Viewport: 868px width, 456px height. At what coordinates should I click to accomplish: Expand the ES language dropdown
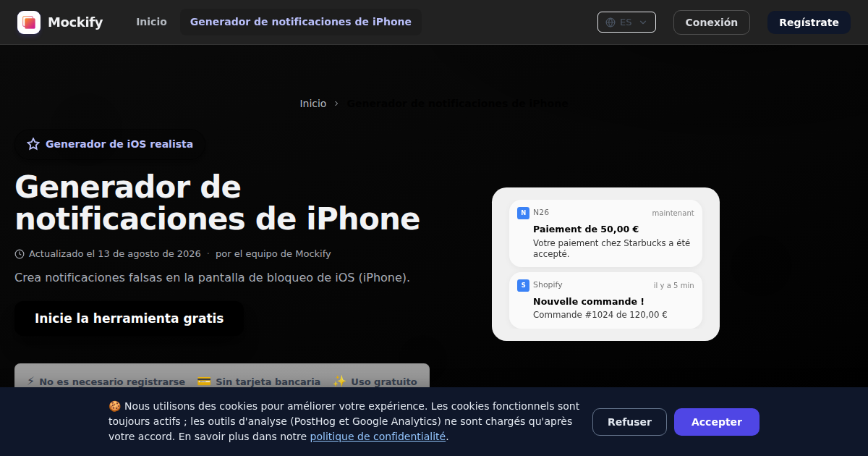point(626,22)
